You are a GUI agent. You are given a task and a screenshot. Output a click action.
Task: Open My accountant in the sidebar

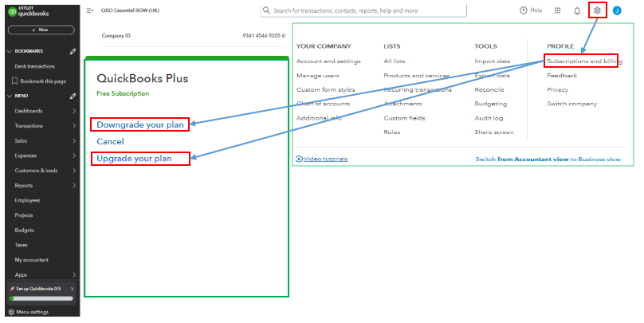point(32,260)
